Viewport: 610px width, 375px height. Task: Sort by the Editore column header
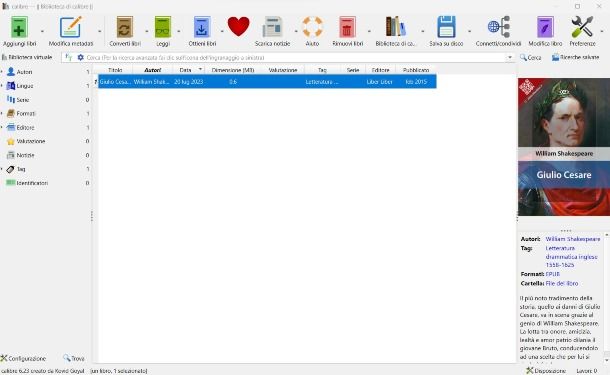(380, 70)
